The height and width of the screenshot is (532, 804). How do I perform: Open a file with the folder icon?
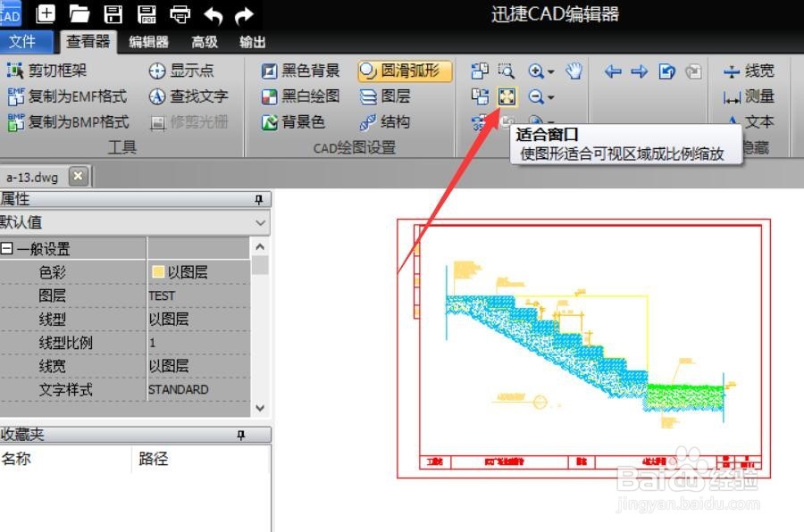[80, 14]
